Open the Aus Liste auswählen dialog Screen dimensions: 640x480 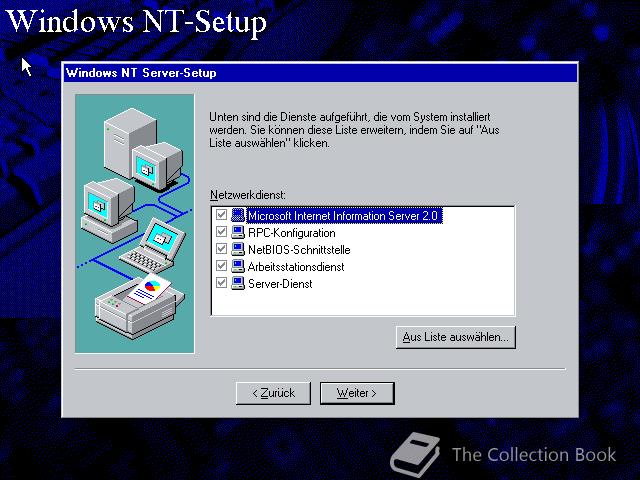(x=456, y=337)
